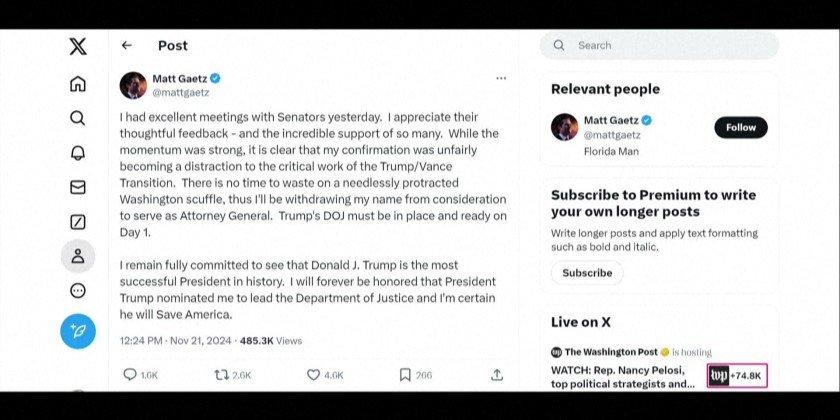This screenshot has height=420, width=840.
Task: Go back using the arrow beside Post
Action: [127, 46]
